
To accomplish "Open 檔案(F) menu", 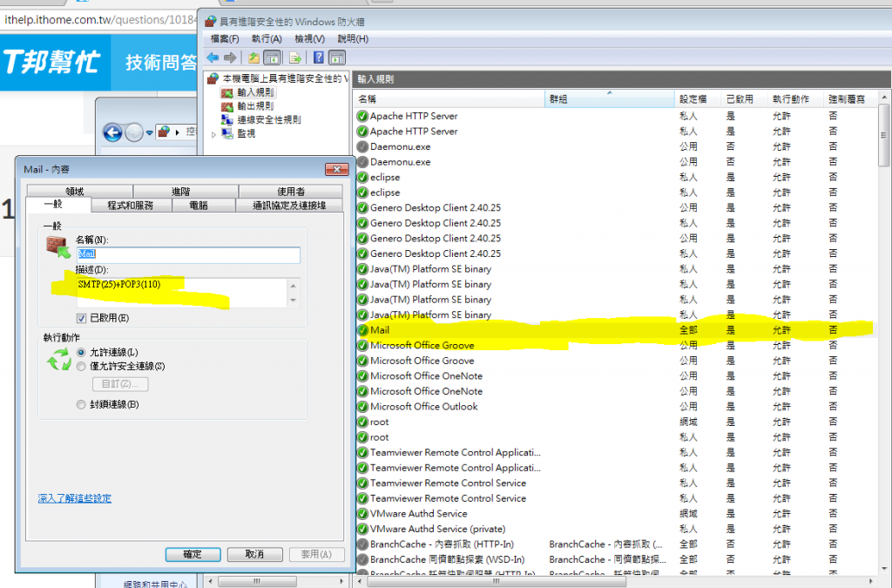I will (x=225, y=38).
